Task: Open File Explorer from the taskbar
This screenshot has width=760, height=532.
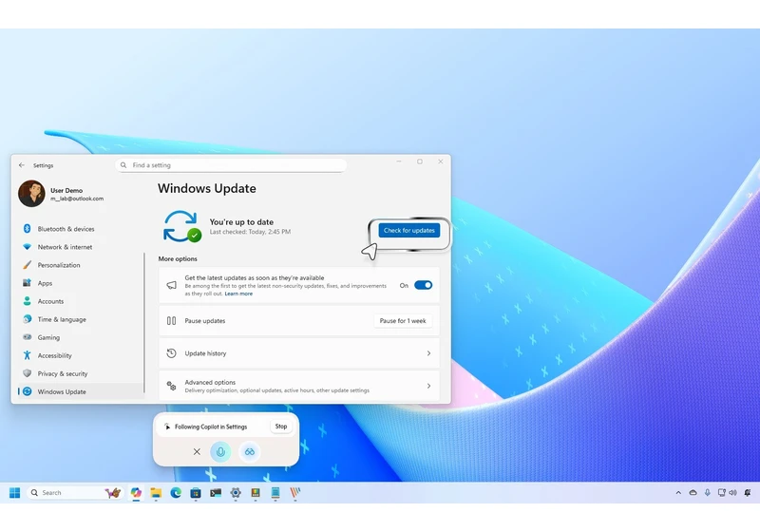Action: point(156,493)
